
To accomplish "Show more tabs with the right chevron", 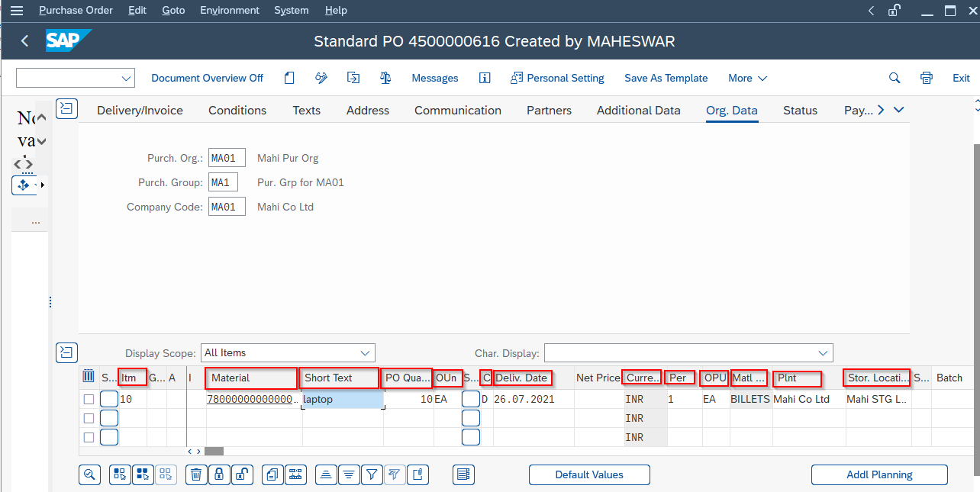I will (x=881, y=110).
